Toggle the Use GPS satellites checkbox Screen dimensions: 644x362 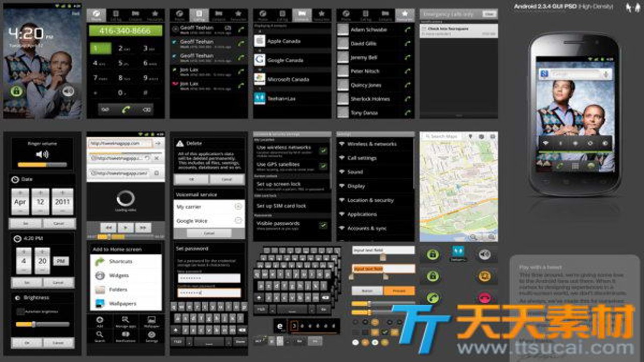[x=323, y=166]
